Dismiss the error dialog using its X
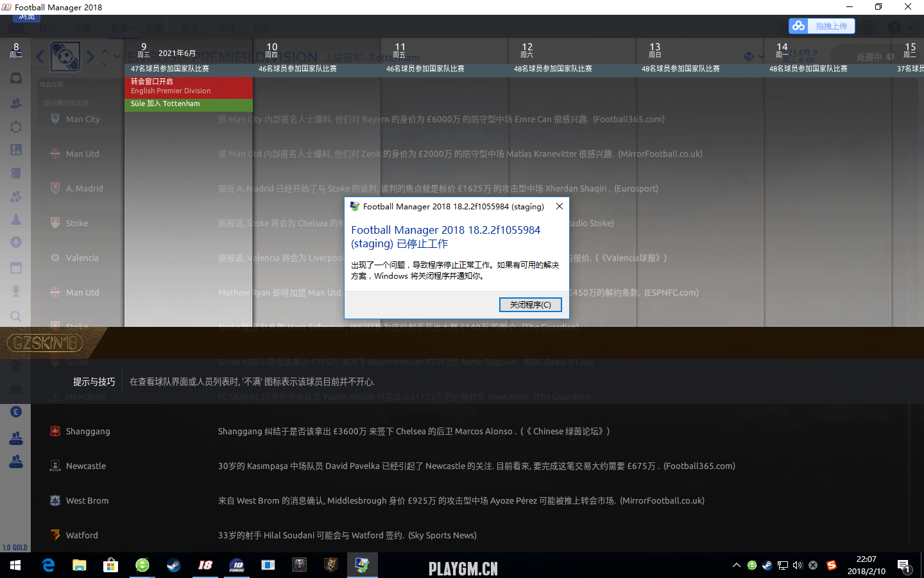Screen dimensions: 924x578 (560, 206)
